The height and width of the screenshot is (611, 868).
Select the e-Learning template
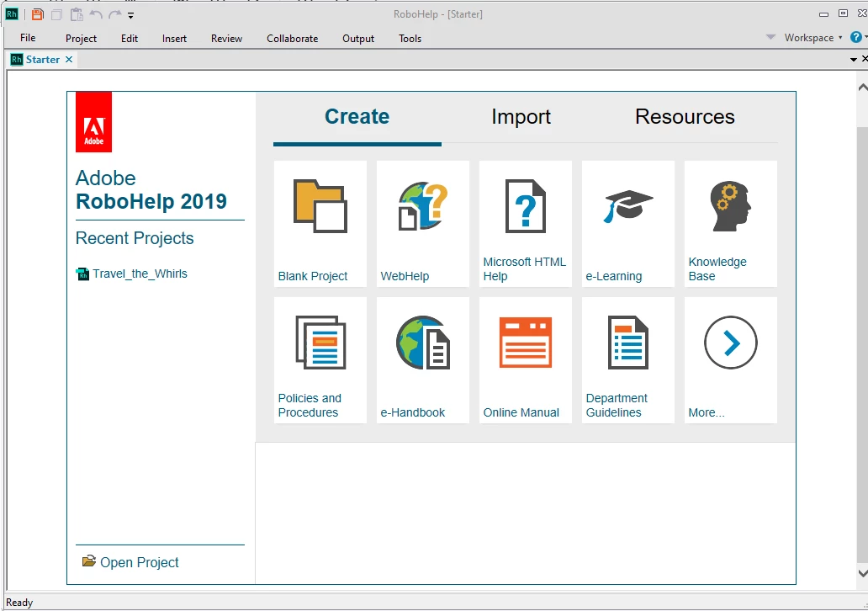click(628, 224)
